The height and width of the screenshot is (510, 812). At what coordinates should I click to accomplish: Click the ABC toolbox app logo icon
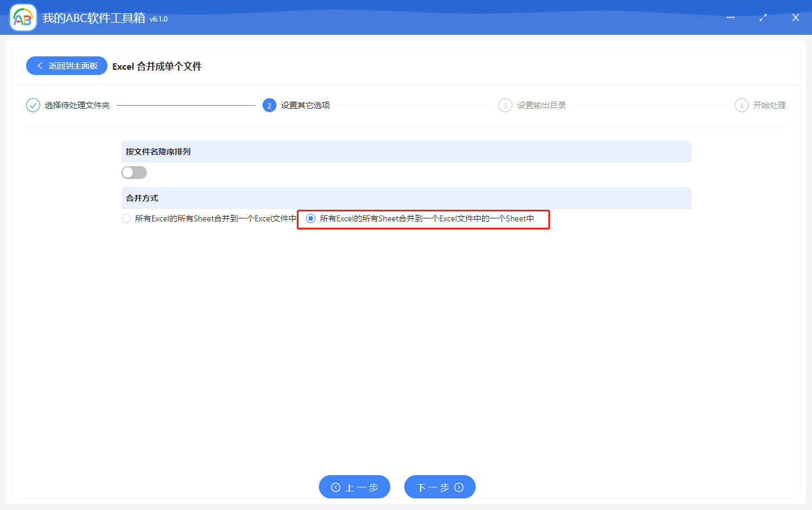pos(23,17)
